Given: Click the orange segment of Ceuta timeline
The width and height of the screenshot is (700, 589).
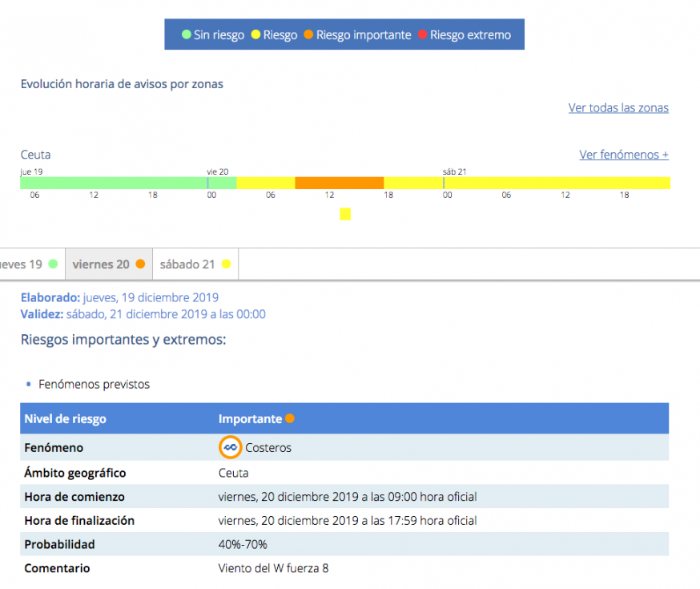Looking at the screenshot, I should pyautogui.click(x=339, y=184).
